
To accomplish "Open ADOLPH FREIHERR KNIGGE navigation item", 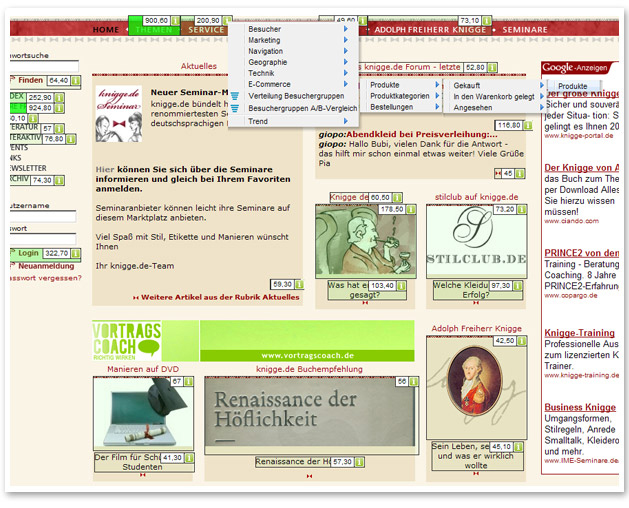I will point(430,30).
